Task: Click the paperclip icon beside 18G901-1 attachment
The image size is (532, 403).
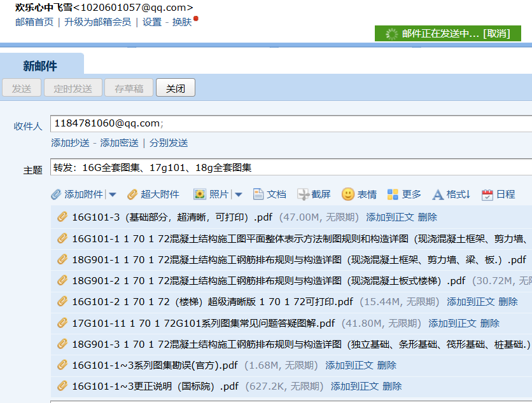Action: coord(62,259)
